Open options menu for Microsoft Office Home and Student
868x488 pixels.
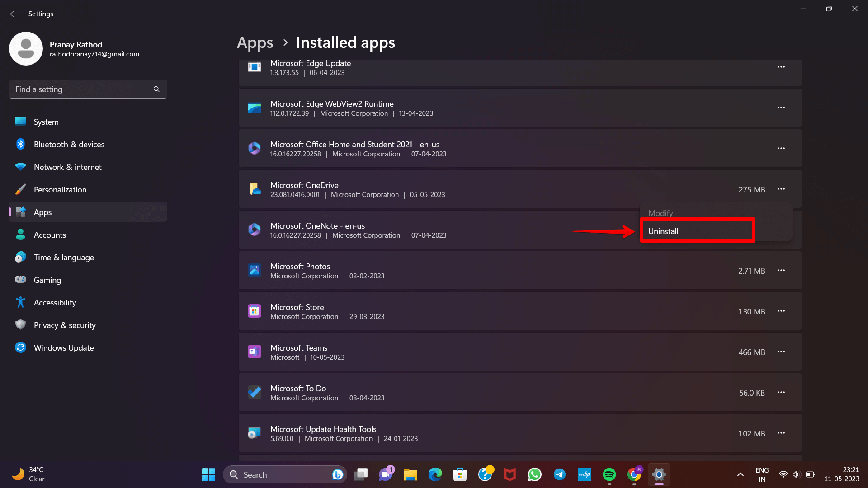[781, 149]
